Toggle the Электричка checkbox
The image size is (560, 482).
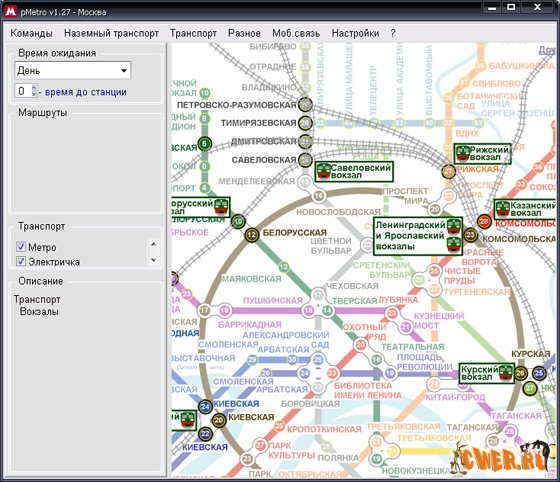(x=21, y=261)
